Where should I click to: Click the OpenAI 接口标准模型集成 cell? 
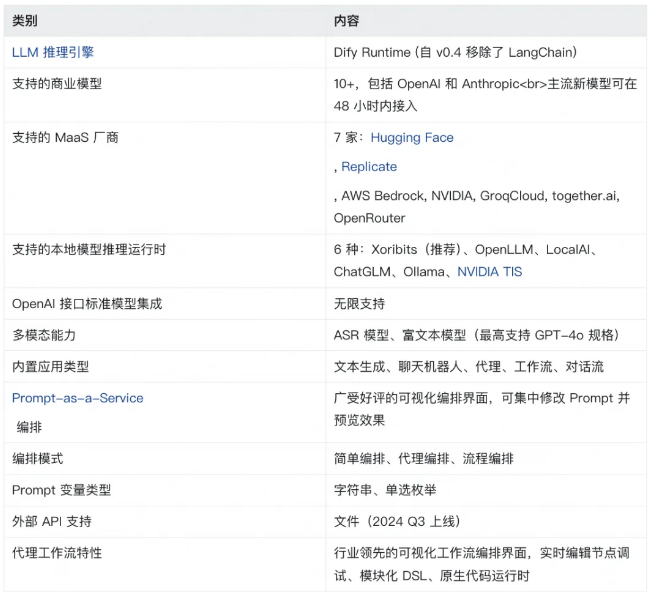click(x=165, y=304)
